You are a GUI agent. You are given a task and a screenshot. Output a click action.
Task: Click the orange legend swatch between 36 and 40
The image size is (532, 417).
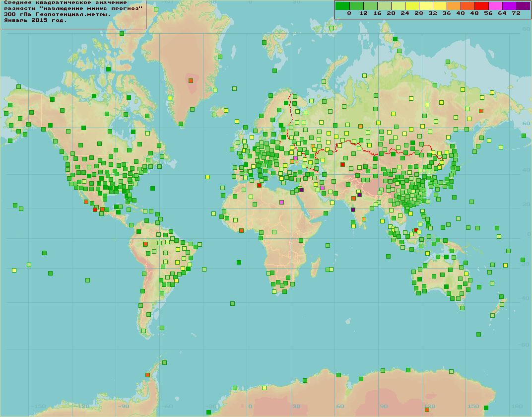click(x=454, y=6)
